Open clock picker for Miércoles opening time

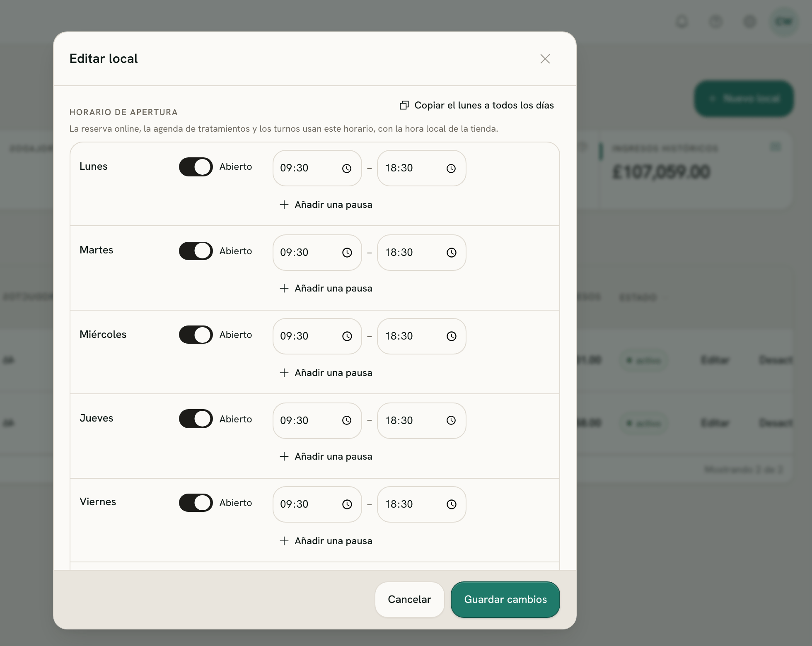coord(347,336)
